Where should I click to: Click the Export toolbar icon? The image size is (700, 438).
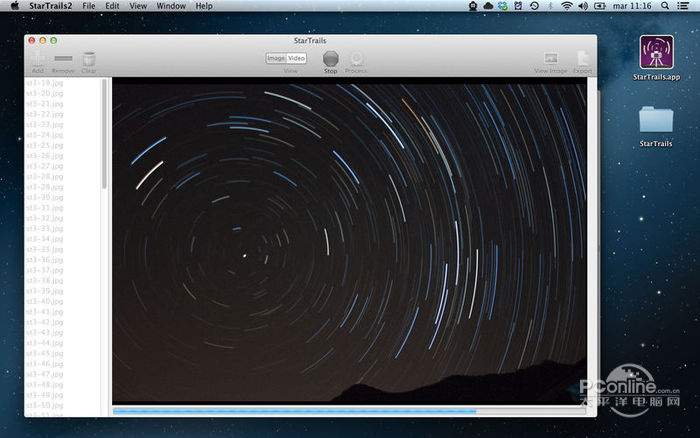coord(582,59)
